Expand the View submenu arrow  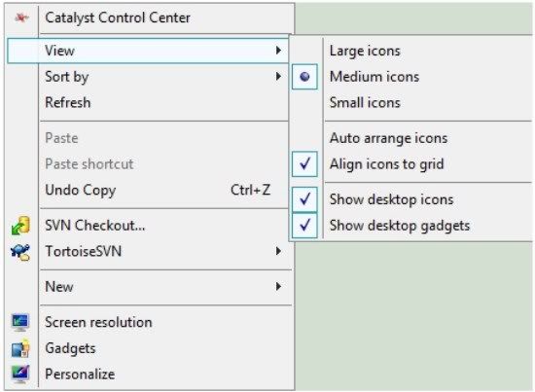click(x=278, y=51)
